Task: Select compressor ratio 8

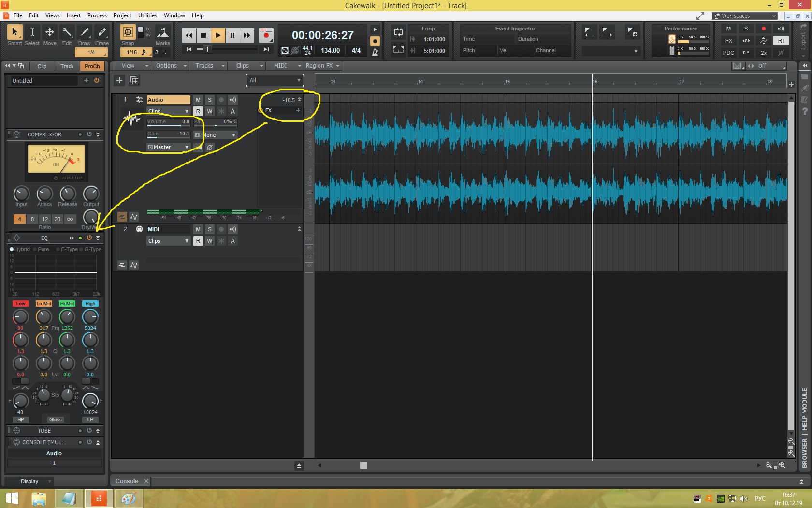Action: tap(32, 219)
